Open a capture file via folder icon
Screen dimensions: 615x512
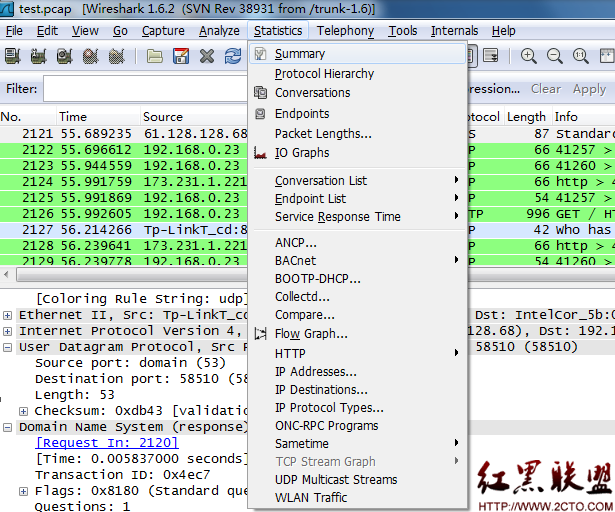pyautogui.click(x=155, y=56)
